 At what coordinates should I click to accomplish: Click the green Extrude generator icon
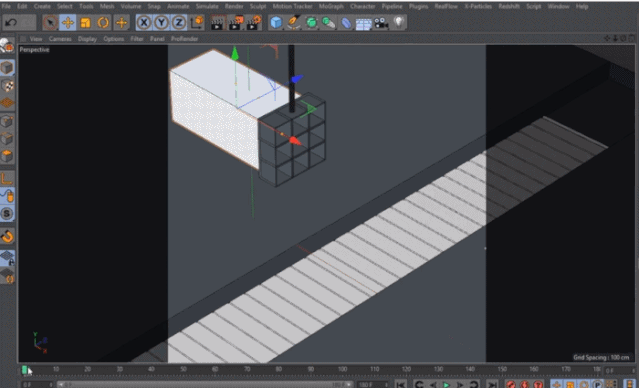point(328,23)
